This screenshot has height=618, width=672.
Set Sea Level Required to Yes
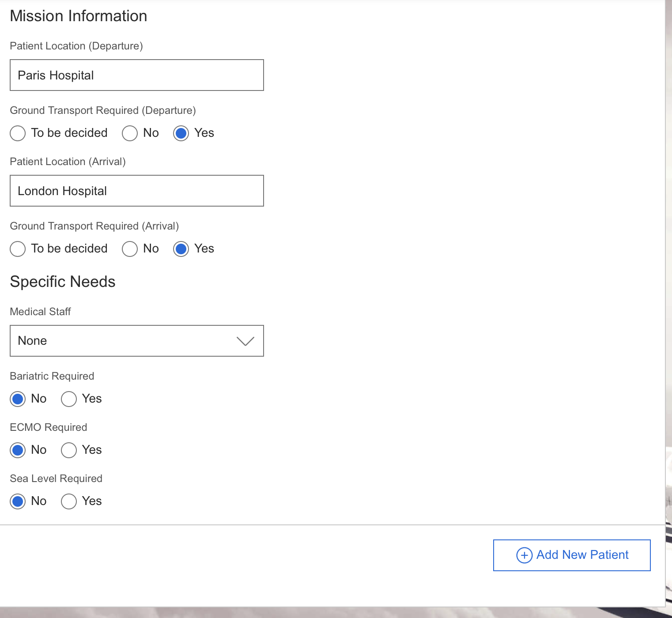point(69,501)
